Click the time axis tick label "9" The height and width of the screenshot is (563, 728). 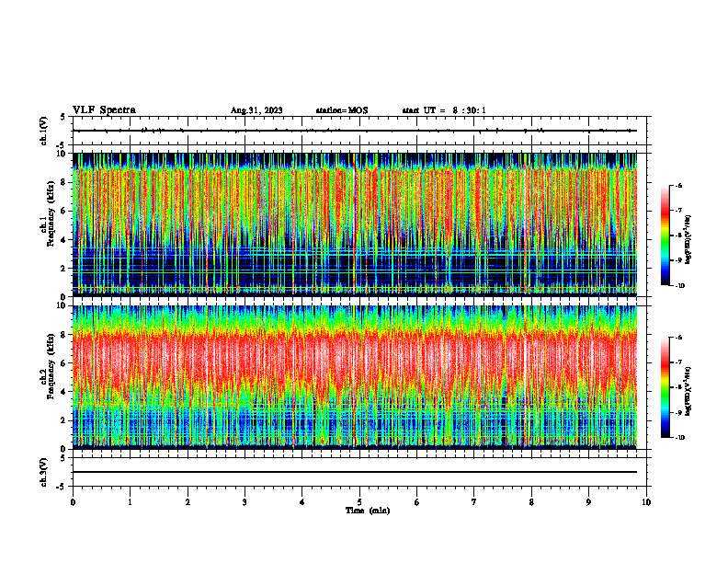tap(588, 502)
